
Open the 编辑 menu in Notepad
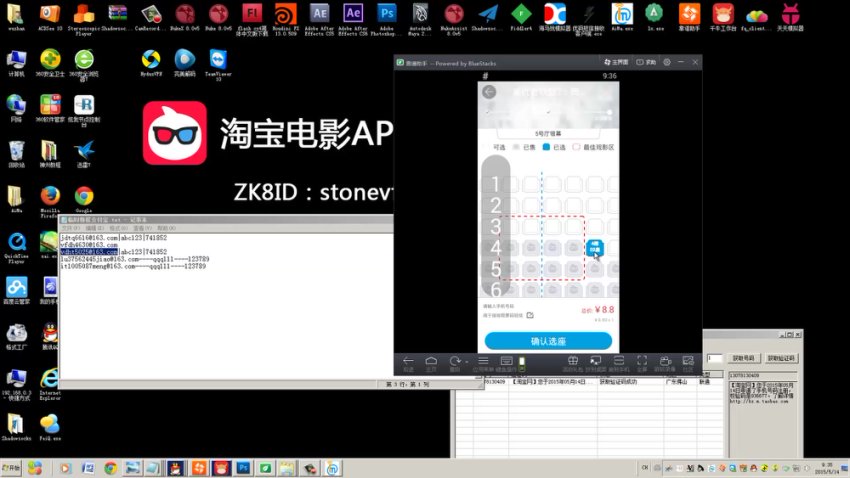[92, 229]
